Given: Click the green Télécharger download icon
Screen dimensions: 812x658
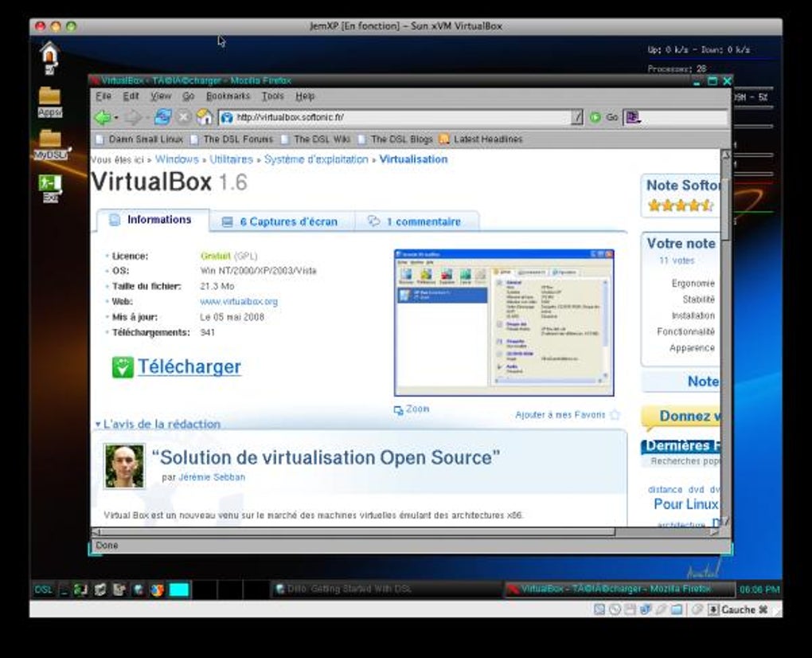Looking at the screenshot, I should pos(123,366).
